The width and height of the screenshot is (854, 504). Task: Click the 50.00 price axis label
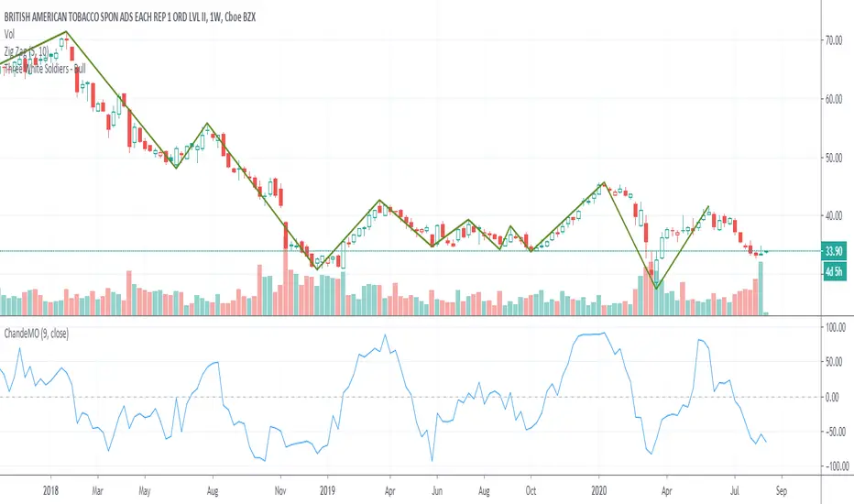(x=834, y=158)
